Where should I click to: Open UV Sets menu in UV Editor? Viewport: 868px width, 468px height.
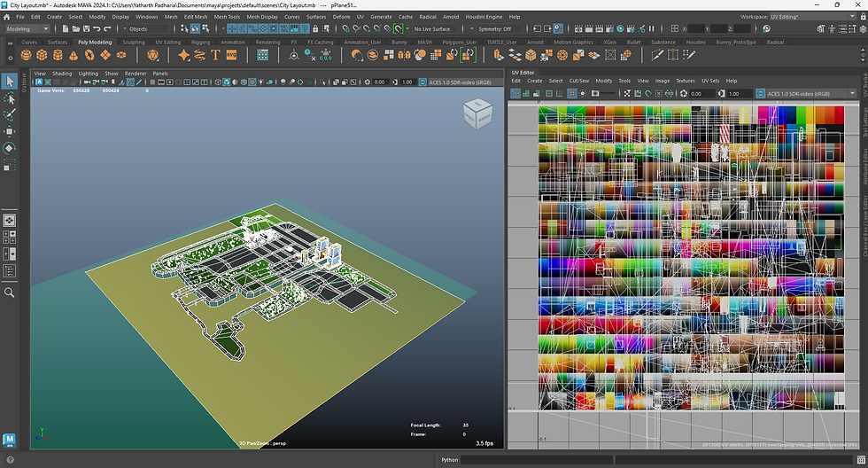(710, 81)
